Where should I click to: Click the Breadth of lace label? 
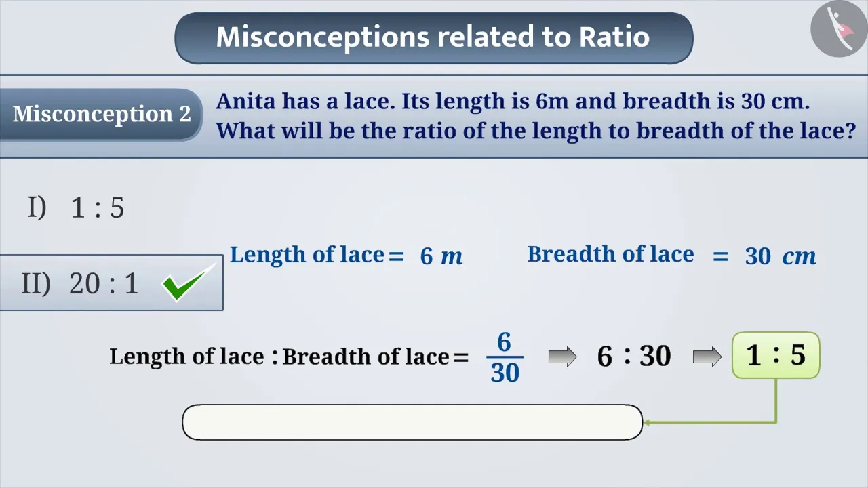pos(610,254)
